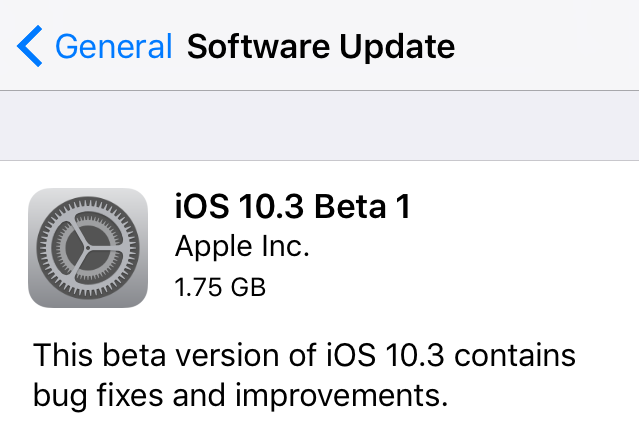The width and height of the screenshot is (639, 424).
Task: Open the Apple Inc. developer label
Action: click(x=240, y=247)
